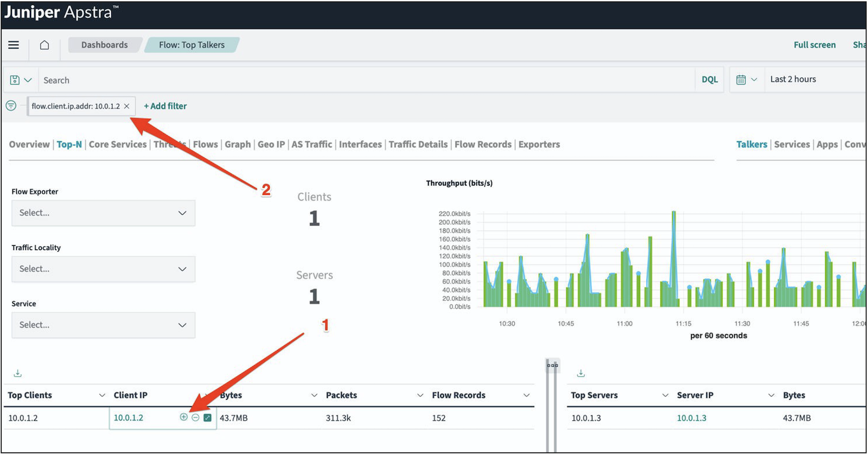Filter out value 10.0.1.2 minus icon
The height and width of the screenshot is (454, 868).
coord(195,417)
